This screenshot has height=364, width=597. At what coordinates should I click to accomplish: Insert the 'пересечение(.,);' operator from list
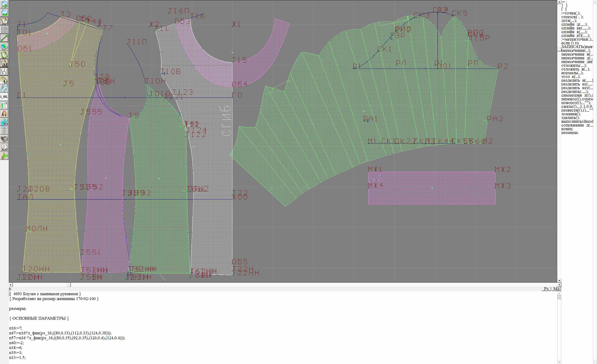coord(576,51)
